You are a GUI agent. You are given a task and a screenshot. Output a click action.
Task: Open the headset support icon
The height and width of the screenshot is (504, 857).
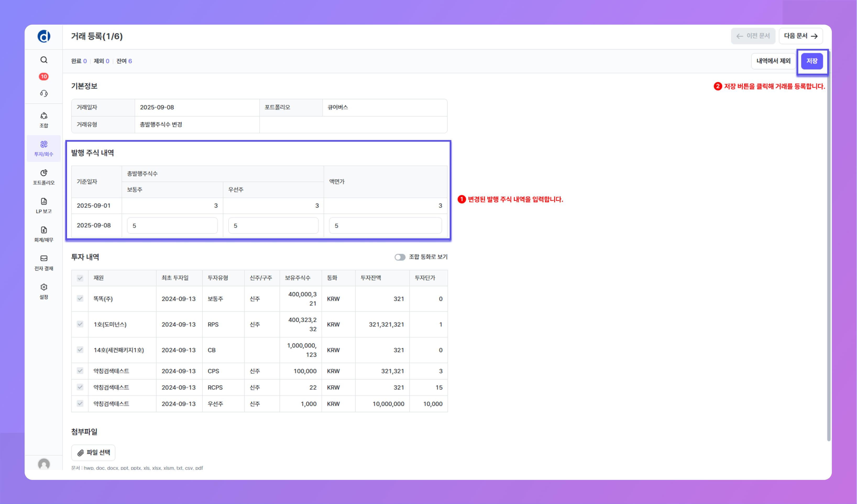coord(44,93)
